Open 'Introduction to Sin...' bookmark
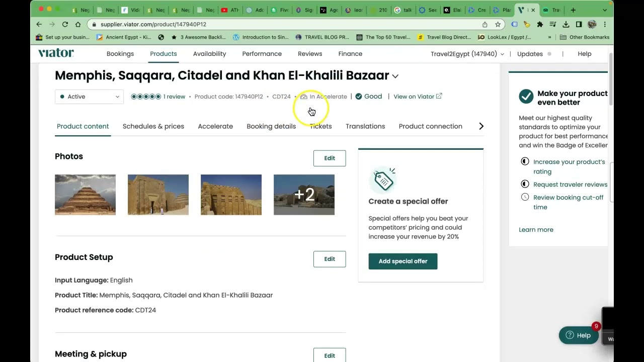The height and width of the screenshot is (362, 644). 261,37
